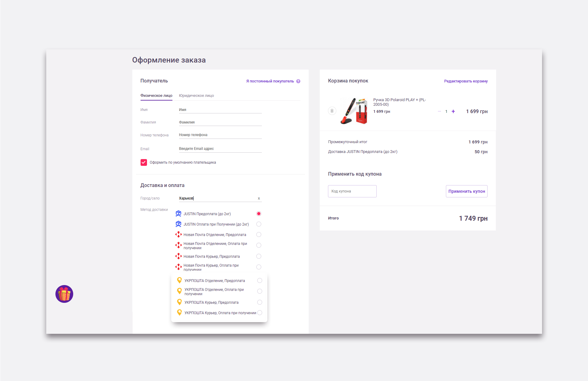This screenshot has width=588, height=381.
Task: Switch to Юридическое лицо tab
Action: (x=196, y=96)
